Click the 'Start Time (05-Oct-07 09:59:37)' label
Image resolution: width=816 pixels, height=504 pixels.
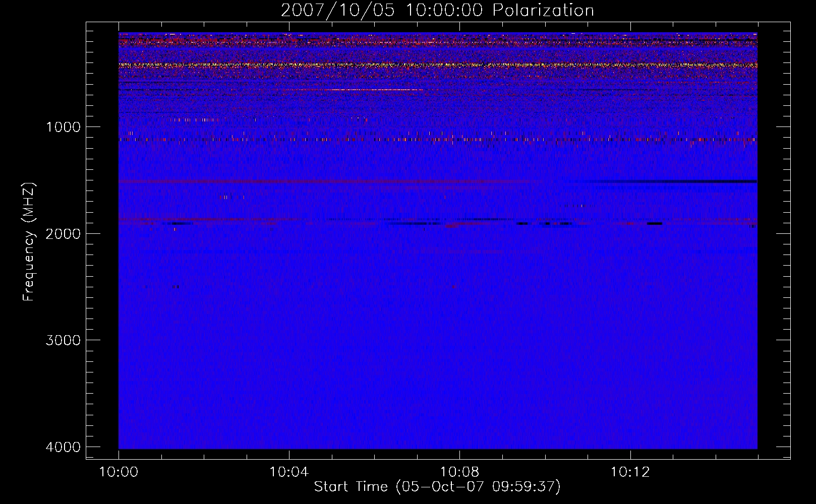tap(437, 487)
